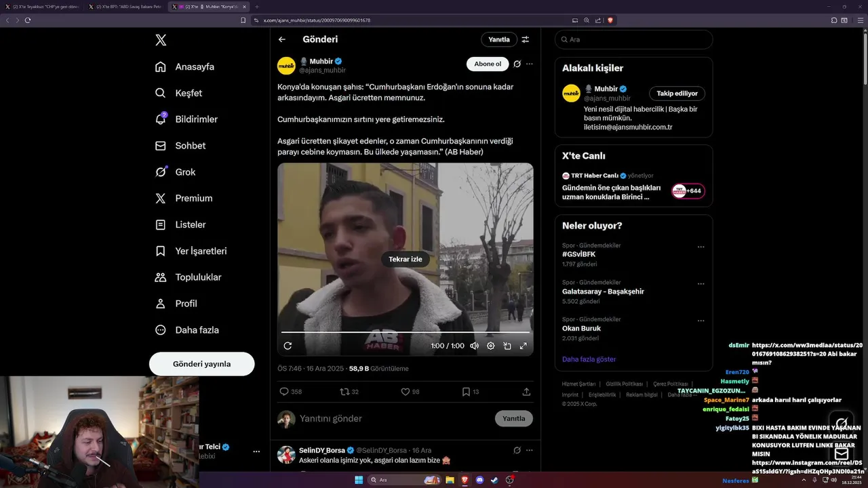The image size is (868, 488).
Task: Click Abone ol subscribe button
Action: click(488, 64)
